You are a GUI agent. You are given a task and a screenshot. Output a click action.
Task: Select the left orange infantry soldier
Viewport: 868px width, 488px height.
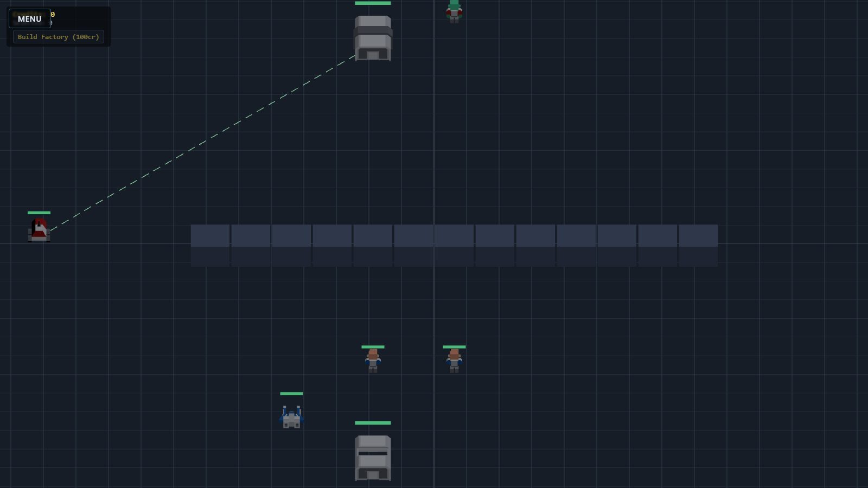coord(373,361)
